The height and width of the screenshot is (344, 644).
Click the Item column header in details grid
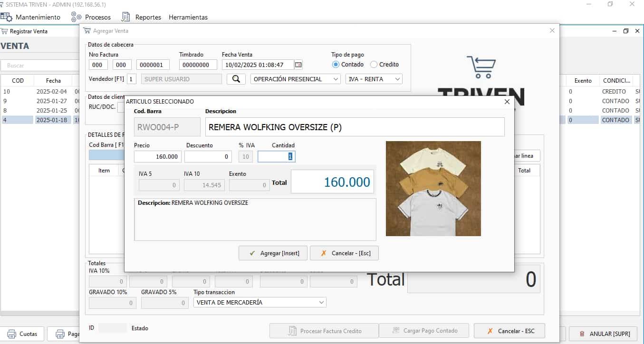tap(104, 170)
